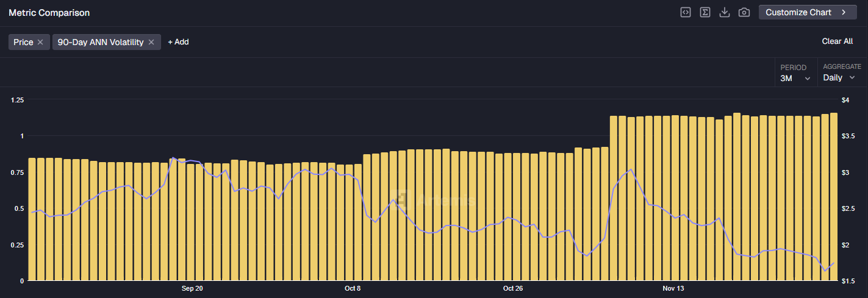
Task: Click the Oct 26 axis label
Action: point(513,288)
